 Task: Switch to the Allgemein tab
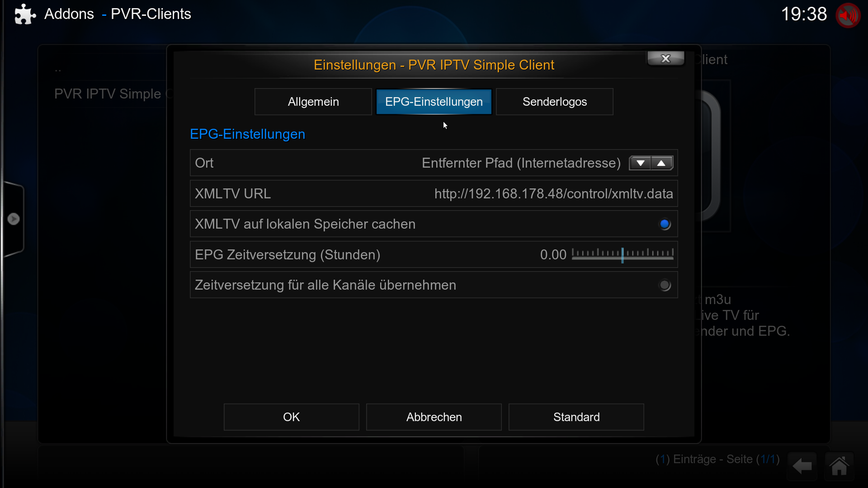coord(313,102)
